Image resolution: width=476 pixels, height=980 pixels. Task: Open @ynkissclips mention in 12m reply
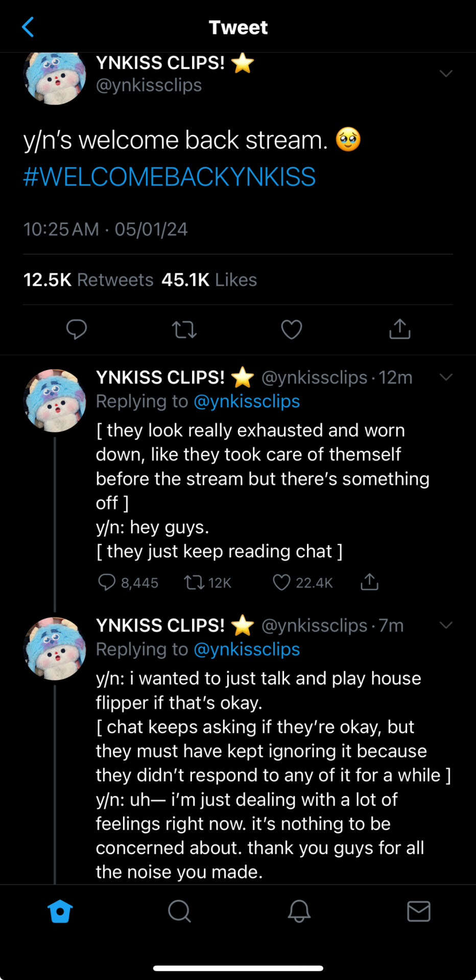(x=247, y=402)
